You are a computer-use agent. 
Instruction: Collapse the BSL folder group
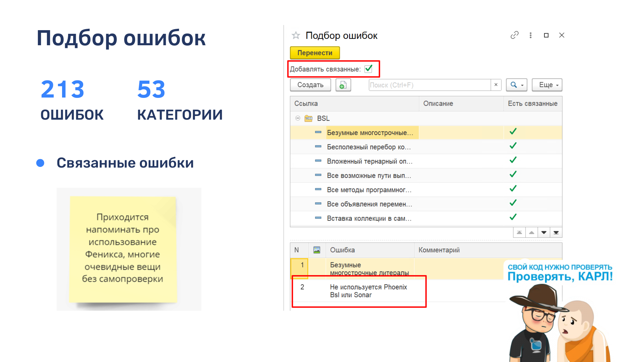click(298, 118)
